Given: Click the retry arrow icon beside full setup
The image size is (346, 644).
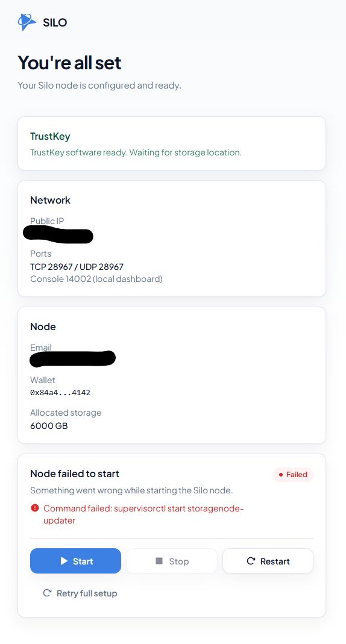Looking at the screenshot, I should (x=47, y=593).
